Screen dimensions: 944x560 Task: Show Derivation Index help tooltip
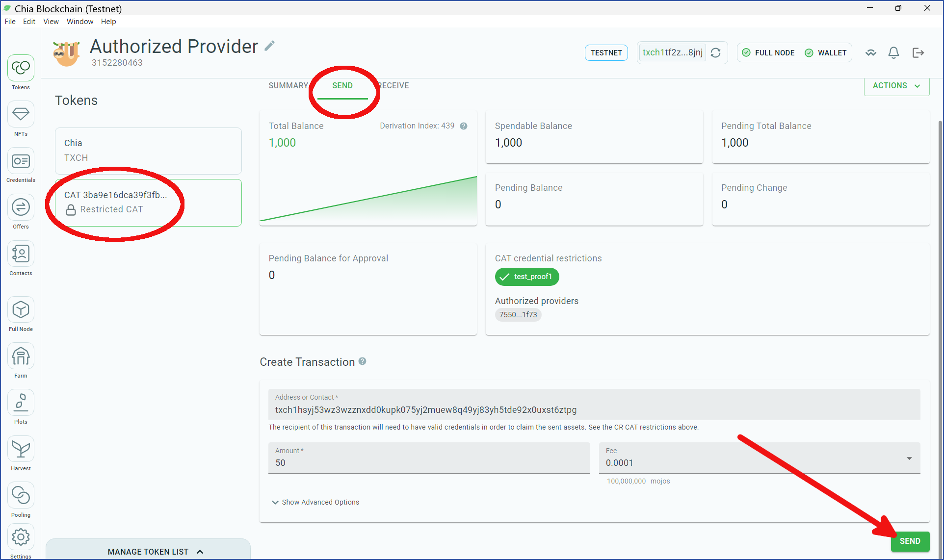(x=464, y=126)
